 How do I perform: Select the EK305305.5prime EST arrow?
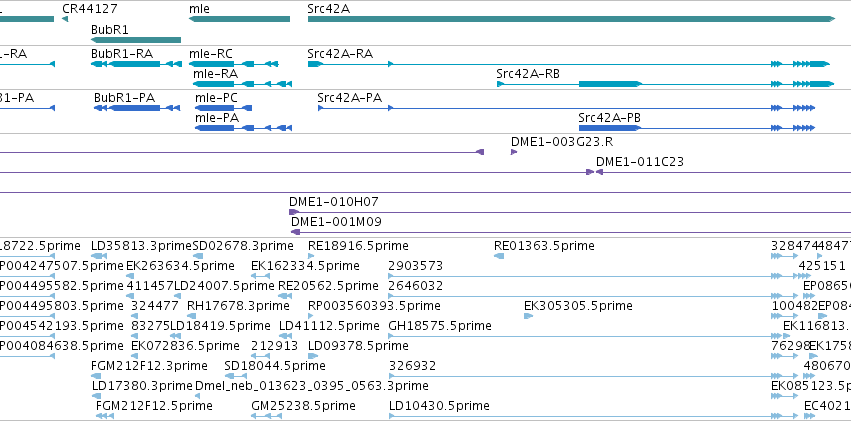[529, 316]
